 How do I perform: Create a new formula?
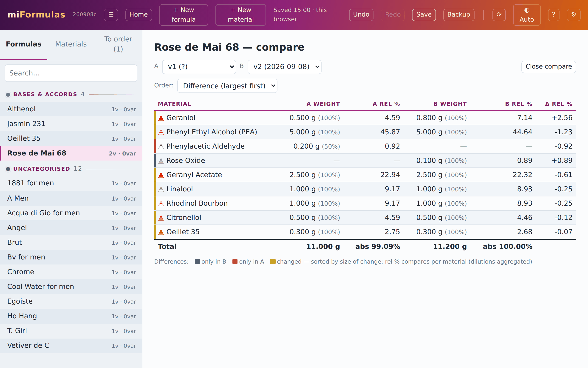tap(184, 14)
